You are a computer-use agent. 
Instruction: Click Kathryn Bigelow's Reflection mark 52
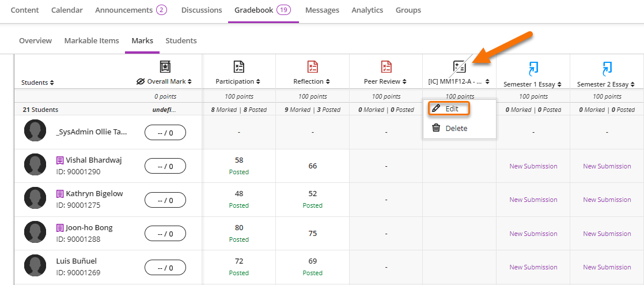(x=313, y=194)
